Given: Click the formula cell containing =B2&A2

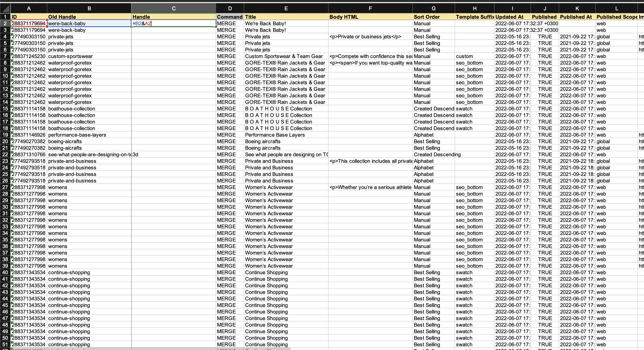Looking at the screenshot, I should click(173, 23).
